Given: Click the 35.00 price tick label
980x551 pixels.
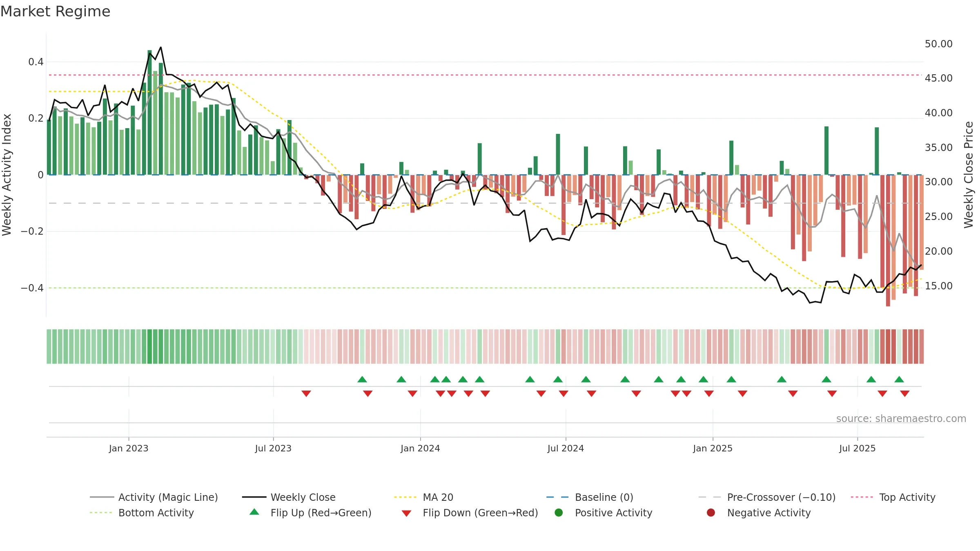Looking at the screenshot, I should (x=939, y=147).
